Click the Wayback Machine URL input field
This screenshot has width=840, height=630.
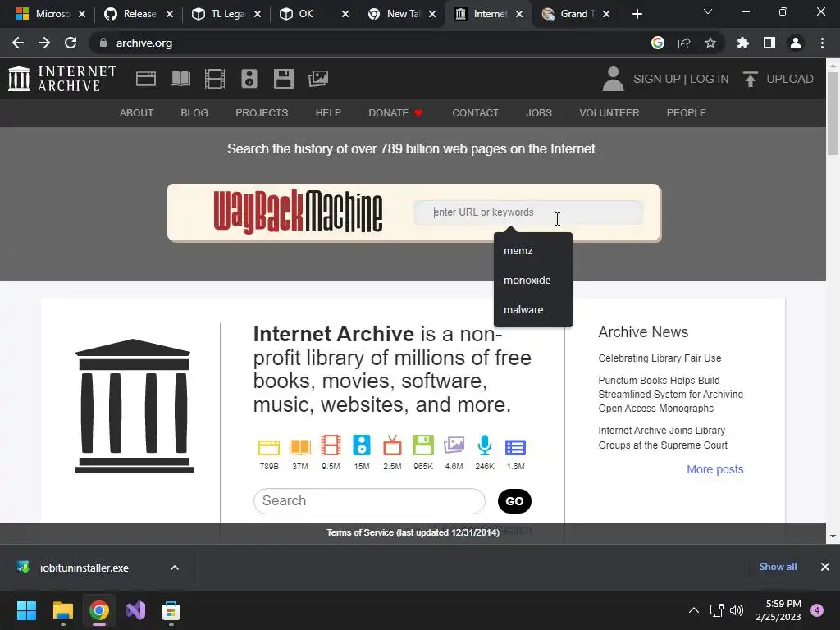coord(527,212)
